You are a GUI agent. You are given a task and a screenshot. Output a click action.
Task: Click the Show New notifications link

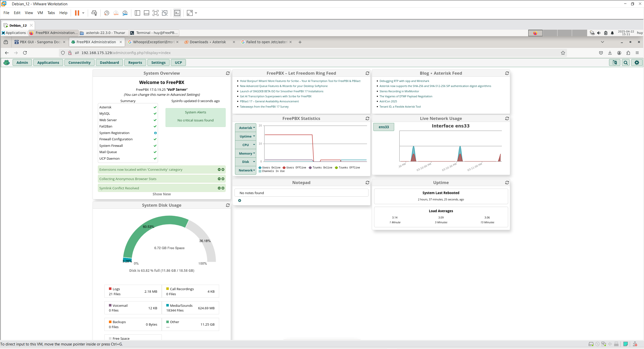[x=162, y=194]
